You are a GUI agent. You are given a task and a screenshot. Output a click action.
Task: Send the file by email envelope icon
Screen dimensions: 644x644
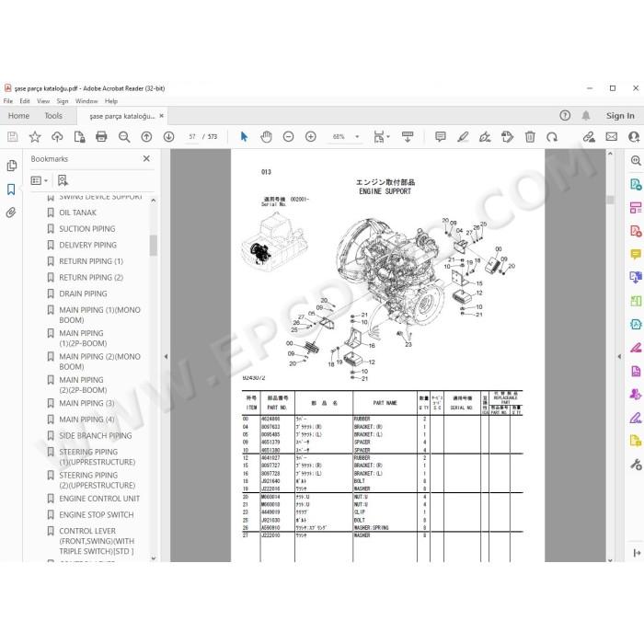612,137
